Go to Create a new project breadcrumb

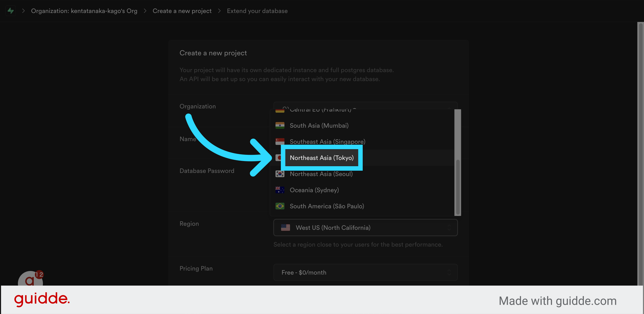click(182, 11)
